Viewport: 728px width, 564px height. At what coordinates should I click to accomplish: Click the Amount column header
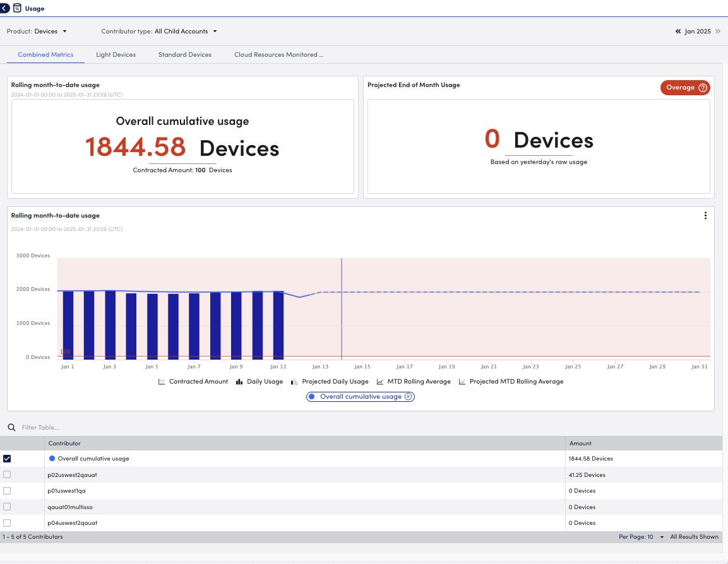(643, 443)
